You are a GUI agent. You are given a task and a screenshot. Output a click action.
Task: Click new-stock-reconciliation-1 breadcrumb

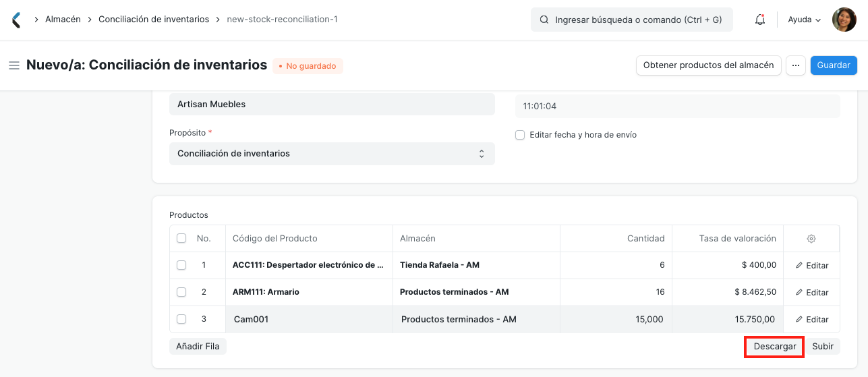click(x=282, y=20)
